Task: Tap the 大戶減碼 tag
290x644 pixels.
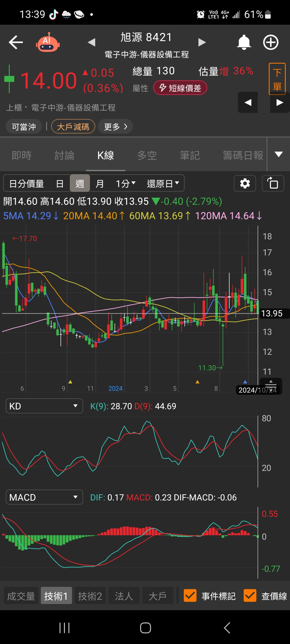Action: click(x=73, y=126)
